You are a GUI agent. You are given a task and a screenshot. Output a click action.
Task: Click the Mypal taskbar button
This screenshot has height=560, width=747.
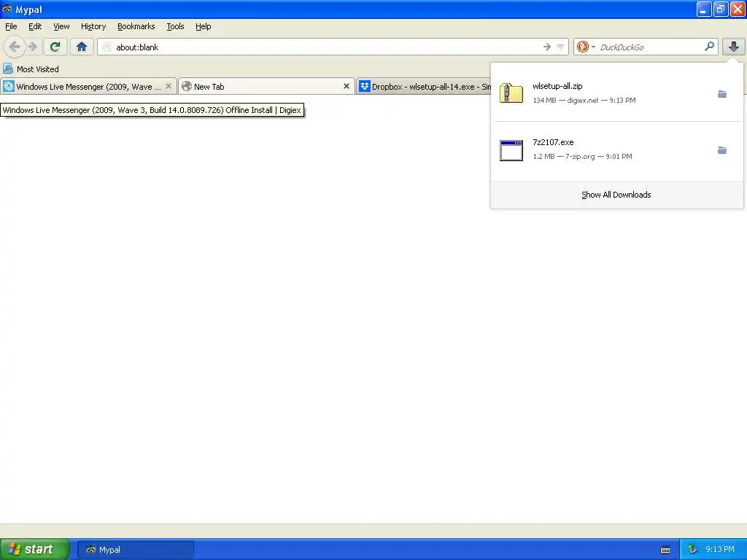(x=136, y=550)
